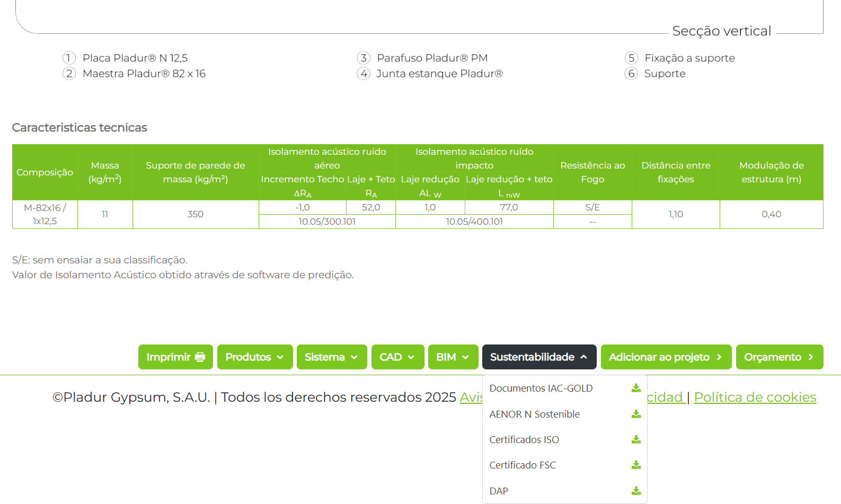Screen dimensions: 841x504
Task: Click the 77,0 value cell
Action: (509, 207)
